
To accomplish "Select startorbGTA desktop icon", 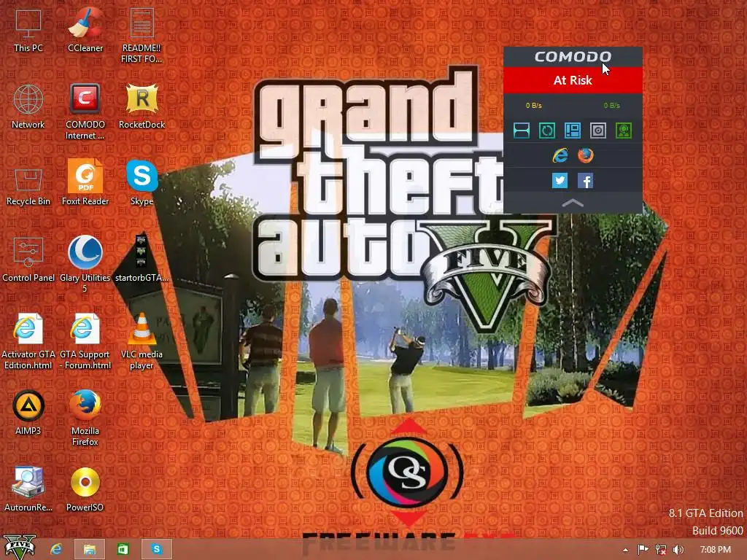I will pyautogui.click(x=142, y=260).
